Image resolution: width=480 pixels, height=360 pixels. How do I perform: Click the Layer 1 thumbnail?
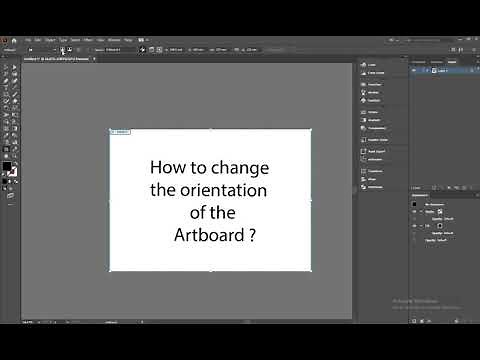[x=434, y=70]
